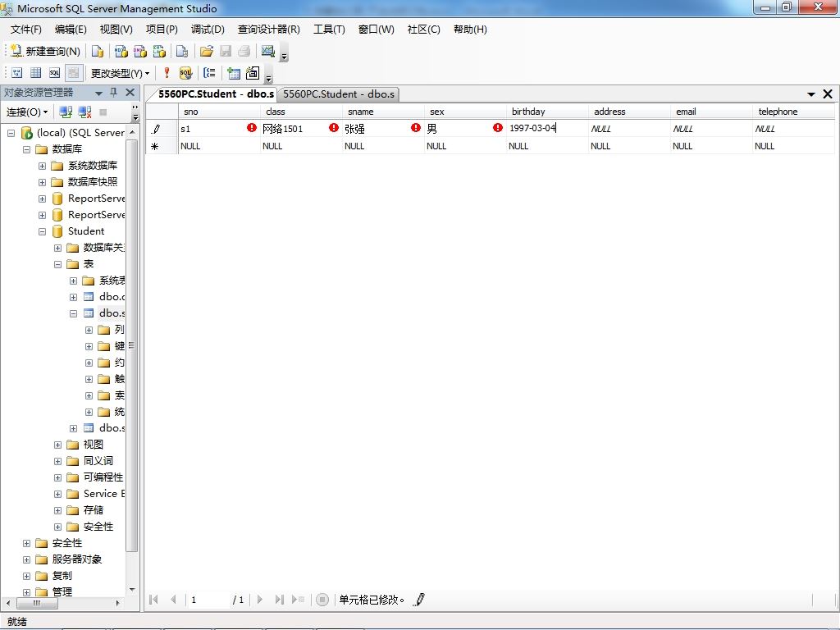Click the Add Table icon
Viewport: 840px width, 630px height.
pyautogui.click(x=234, y=72)
